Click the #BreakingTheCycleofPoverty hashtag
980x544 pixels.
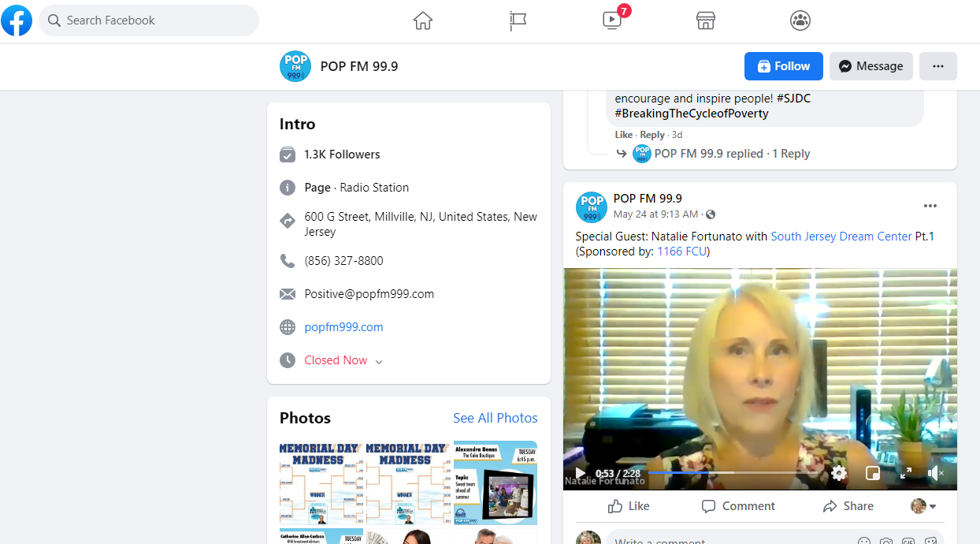click(692, 114)
